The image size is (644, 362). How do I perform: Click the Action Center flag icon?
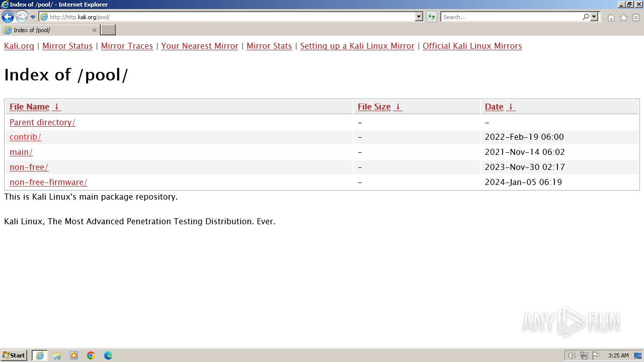(596, 355)
